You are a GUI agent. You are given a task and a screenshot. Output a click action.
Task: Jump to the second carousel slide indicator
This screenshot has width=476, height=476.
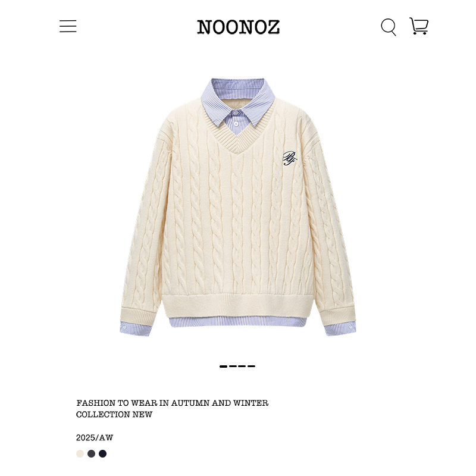pos(233,367)
